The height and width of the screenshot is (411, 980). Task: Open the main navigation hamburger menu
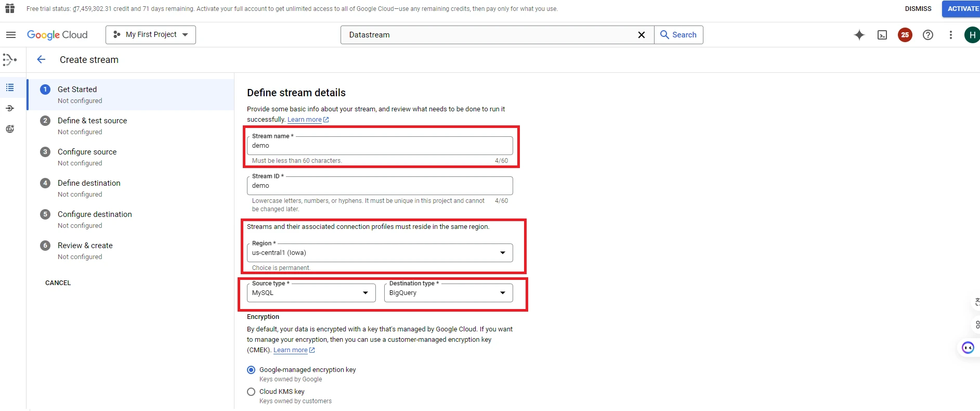(11, 35)
